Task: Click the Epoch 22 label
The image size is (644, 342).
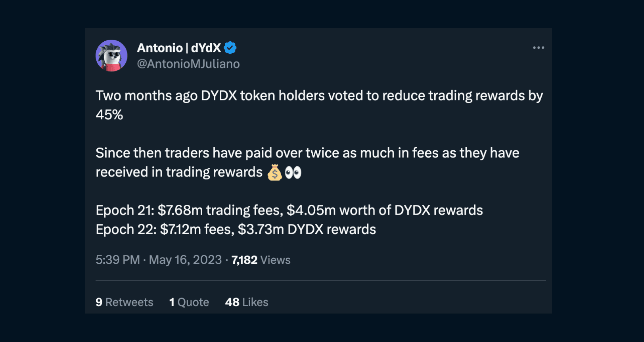Action: pos(126,229)
